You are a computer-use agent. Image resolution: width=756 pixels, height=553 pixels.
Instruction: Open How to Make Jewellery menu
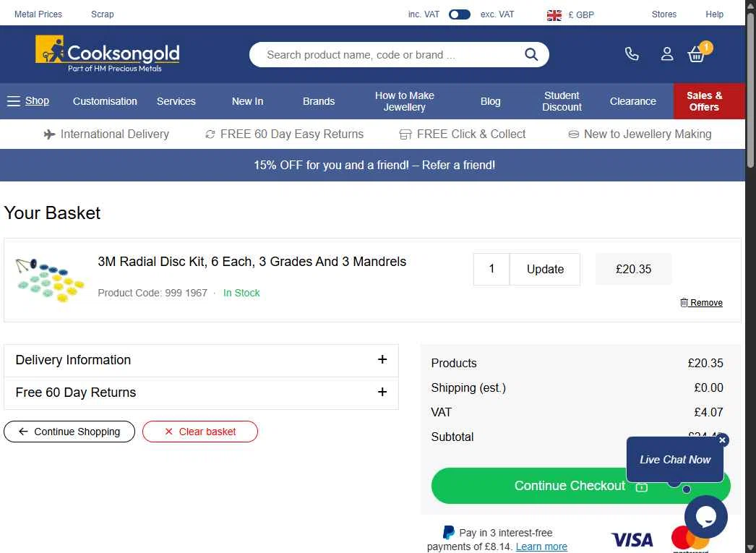point(405,101)
